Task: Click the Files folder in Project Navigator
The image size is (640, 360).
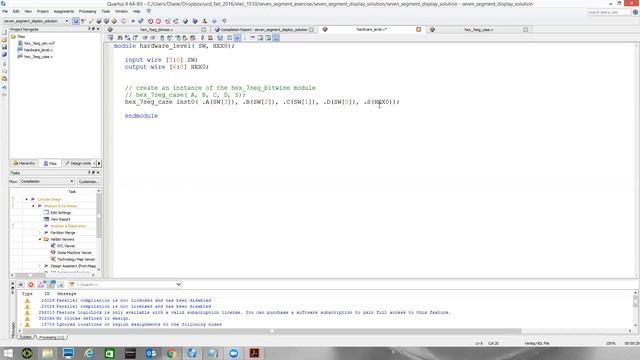Action: [18, 36]
